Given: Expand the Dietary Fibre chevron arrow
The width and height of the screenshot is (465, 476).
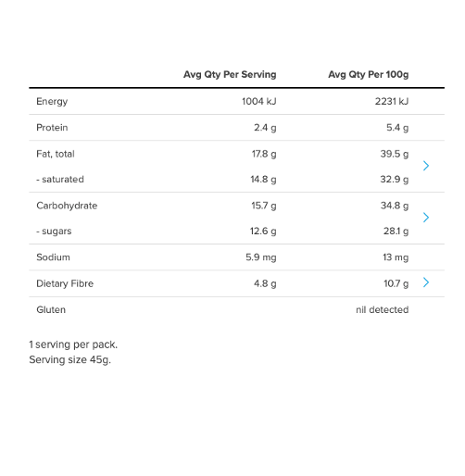Looking at the screenshot, I should pyautogui.click(x=426, y=282).
